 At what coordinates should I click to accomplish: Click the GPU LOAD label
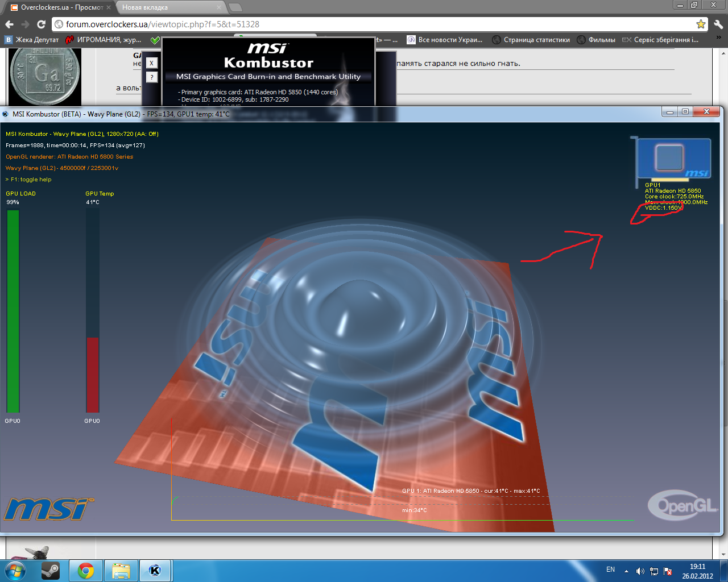(x=20, y=194)
